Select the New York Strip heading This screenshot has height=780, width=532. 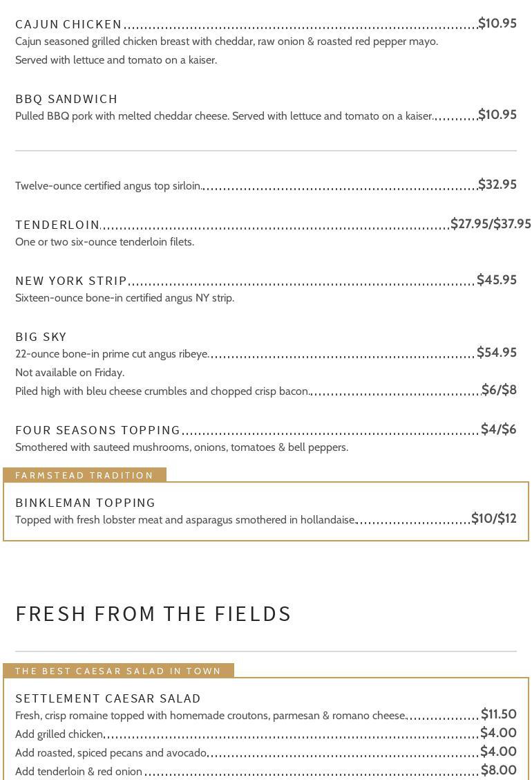point(71,281)
